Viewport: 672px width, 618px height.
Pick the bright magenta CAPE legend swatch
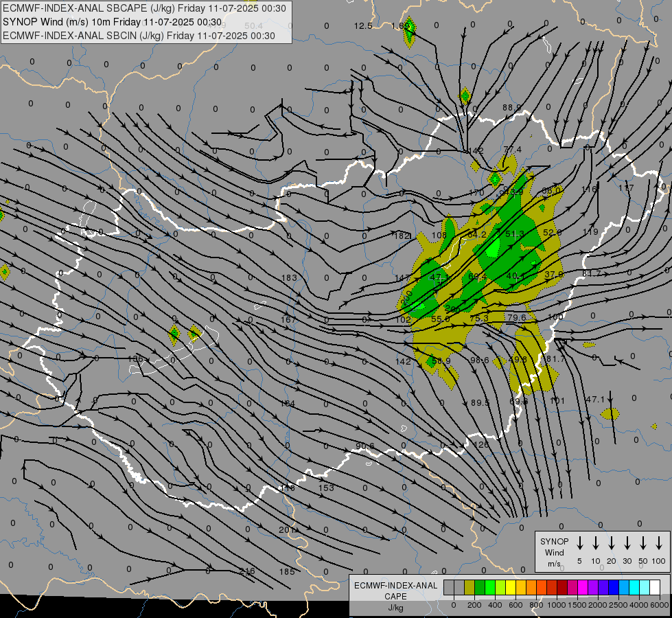[x=583, y=587]
